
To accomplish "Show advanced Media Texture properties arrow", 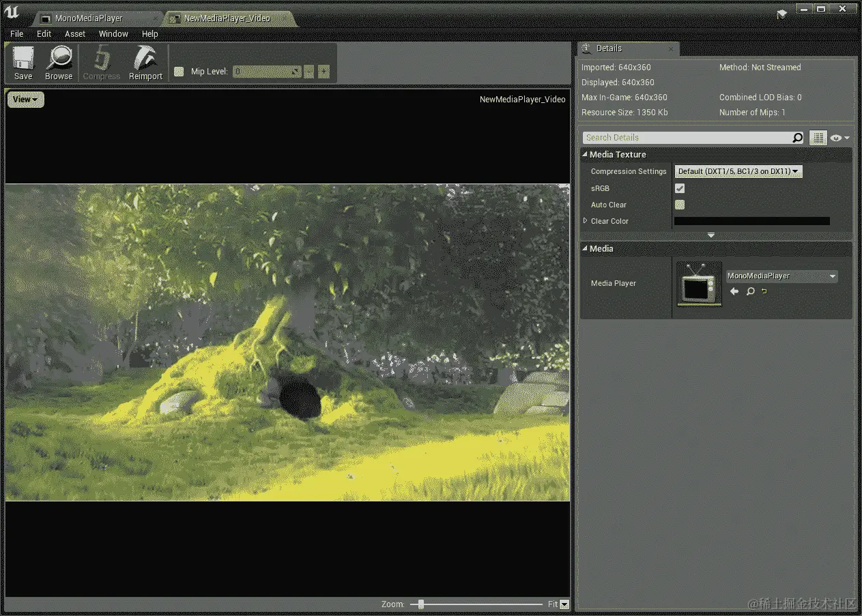I will pyautogui.click(x=711, y=235).
